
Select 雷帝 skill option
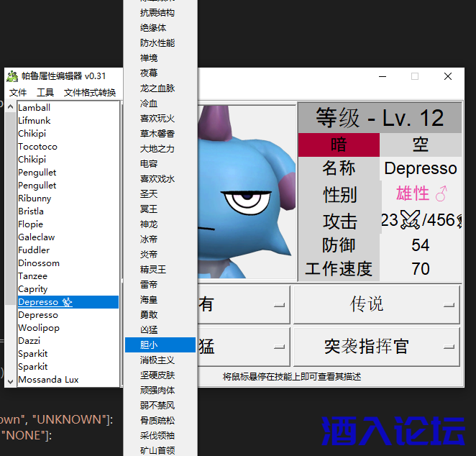pyautogui.click(x=160, y=285)
